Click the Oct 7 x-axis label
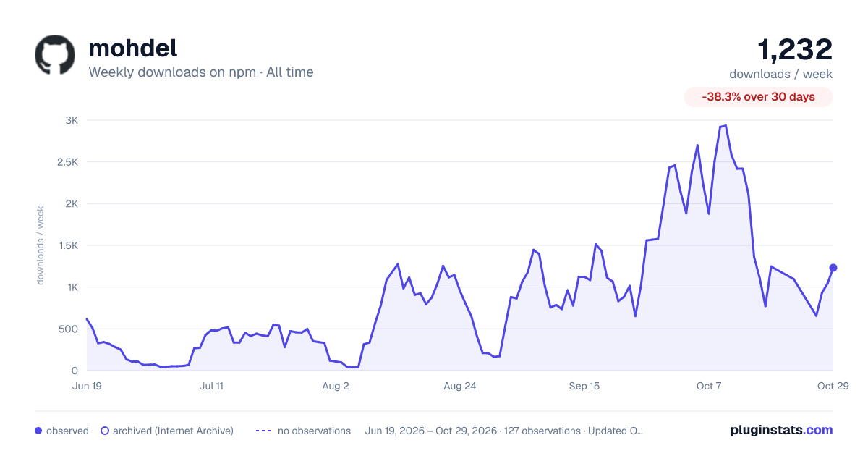Screen dimensions: 868x456 [x=709, y=386]
